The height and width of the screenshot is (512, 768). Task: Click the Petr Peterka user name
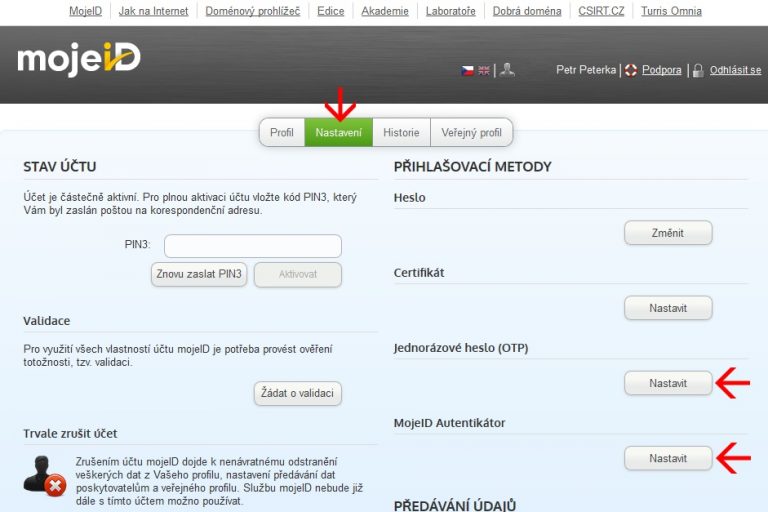click(586, 70)
